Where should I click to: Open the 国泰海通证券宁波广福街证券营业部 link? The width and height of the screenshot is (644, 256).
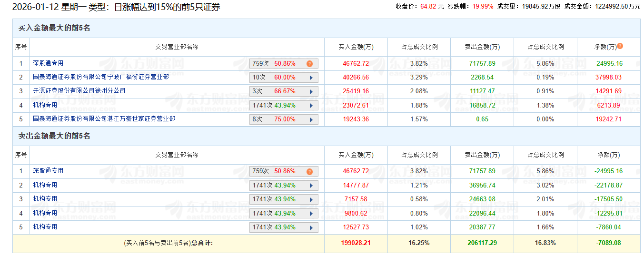coord(100,77)
